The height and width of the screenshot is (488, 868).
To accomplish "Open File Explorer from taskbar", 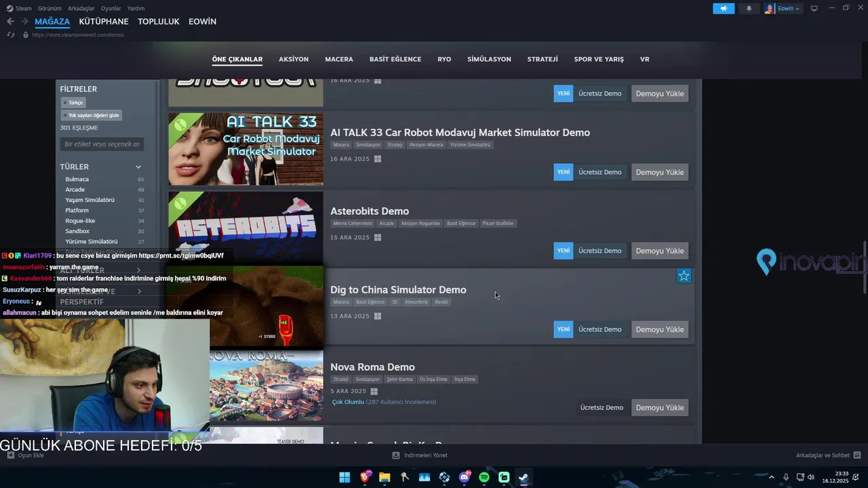I will (x=384, y=477).
